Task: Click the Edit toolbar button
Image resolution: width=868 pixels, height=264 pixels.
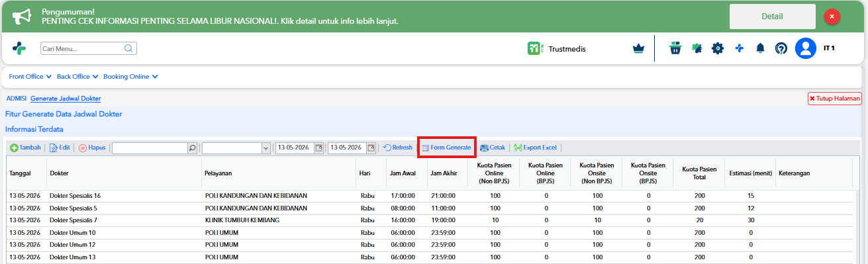Action: coord(60,148)
